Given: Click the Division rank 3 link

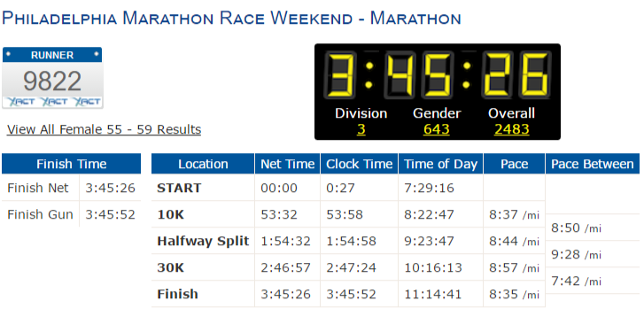Looking at the screenshot, I should (x=361, y=129).
